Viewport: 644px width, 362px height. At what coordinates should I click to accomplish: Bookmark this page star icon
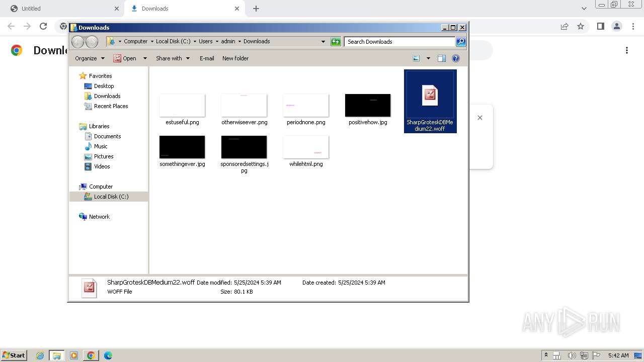click(581, 26)
